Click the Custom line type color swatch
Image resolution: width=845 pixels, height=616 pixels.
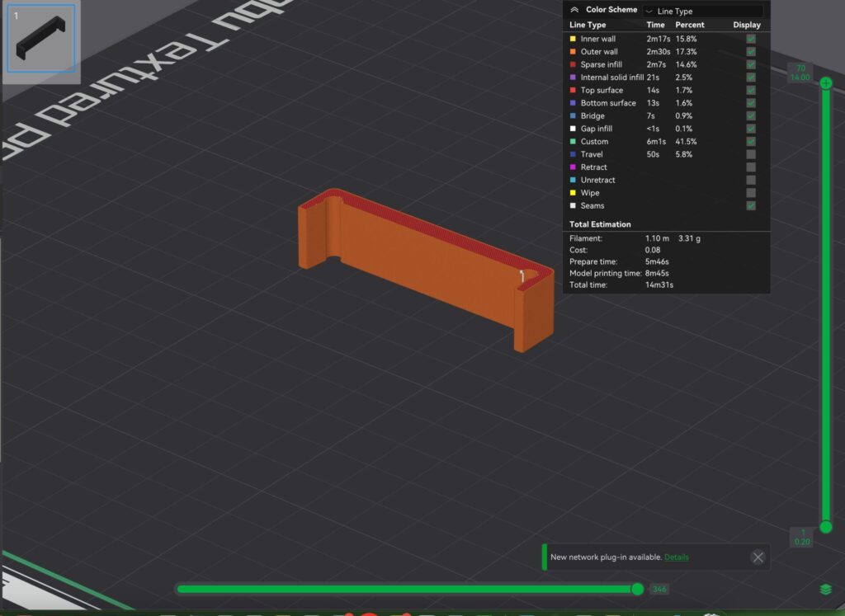click(x=573, y=142)
